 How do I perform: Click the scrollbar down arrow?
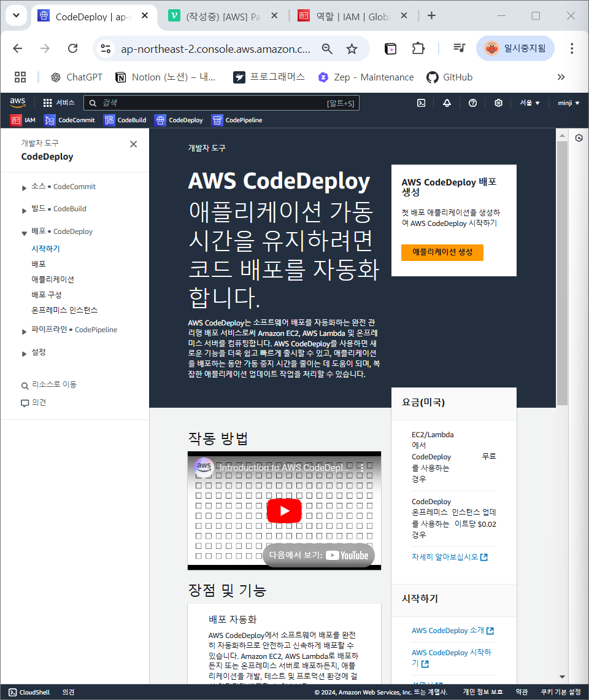pos(562,677)
